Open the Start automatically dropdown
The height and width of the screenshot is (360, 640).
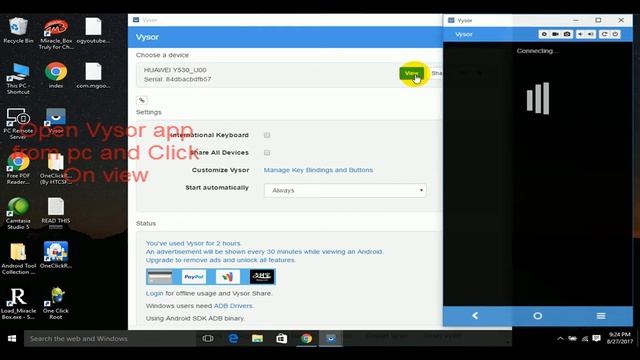click(345, 190)
